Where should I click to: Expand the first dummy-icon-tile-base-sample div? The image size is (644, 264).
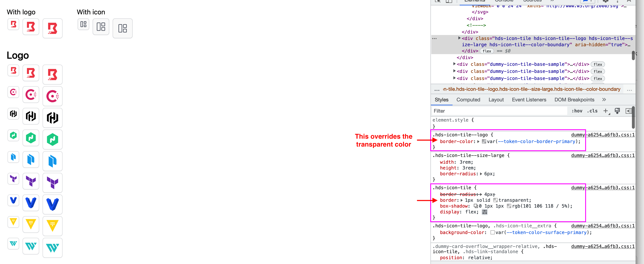pos(454,64)
